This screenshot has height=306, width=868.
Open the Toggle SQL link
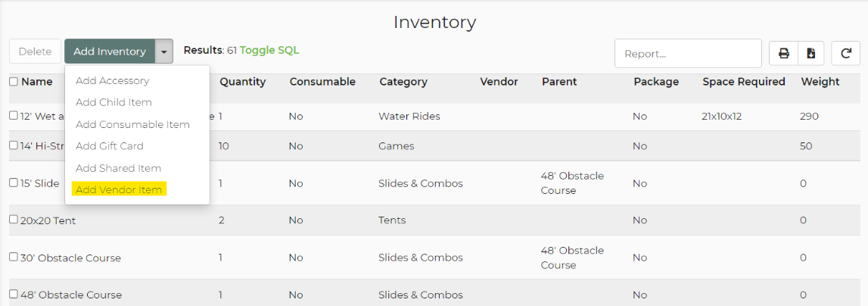pyautogui.click(x=269, y=51)
